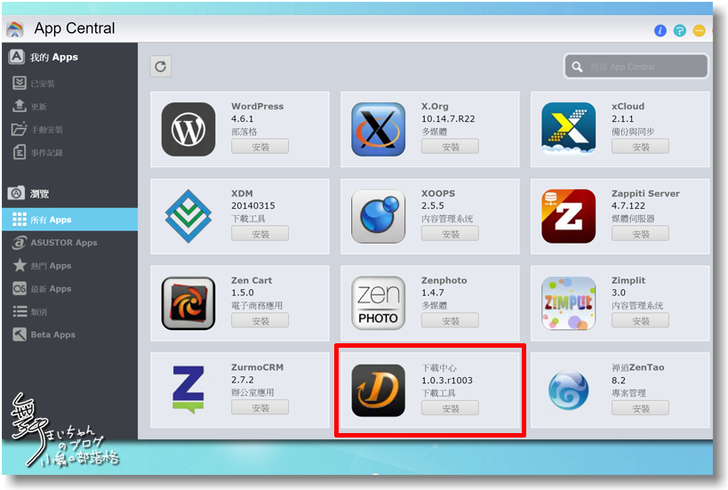Click the 禅道ZenTao app icon
The height and width of the screenshot is (490, 728).
pyautogui.click(x=569, y=390)
